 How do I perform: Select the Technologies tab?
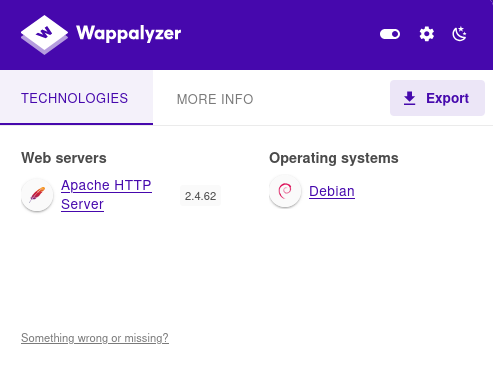[76, 98]
